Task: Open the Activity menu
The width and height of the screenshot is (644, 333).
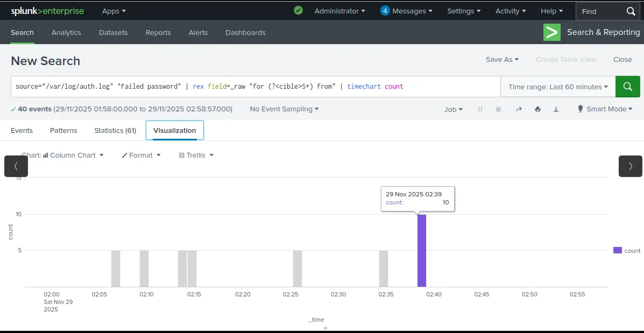Action: (511, 11)
